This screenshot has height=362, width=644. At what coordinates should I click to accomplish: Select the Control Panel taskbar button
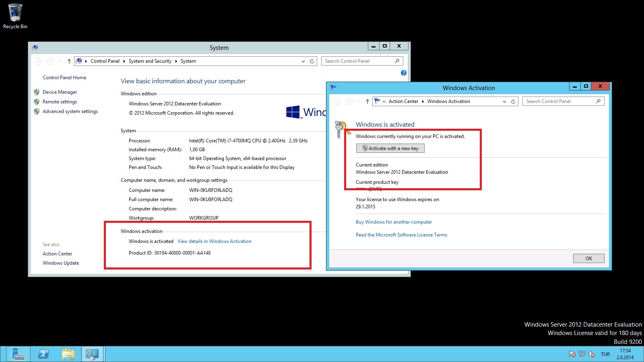92,354
